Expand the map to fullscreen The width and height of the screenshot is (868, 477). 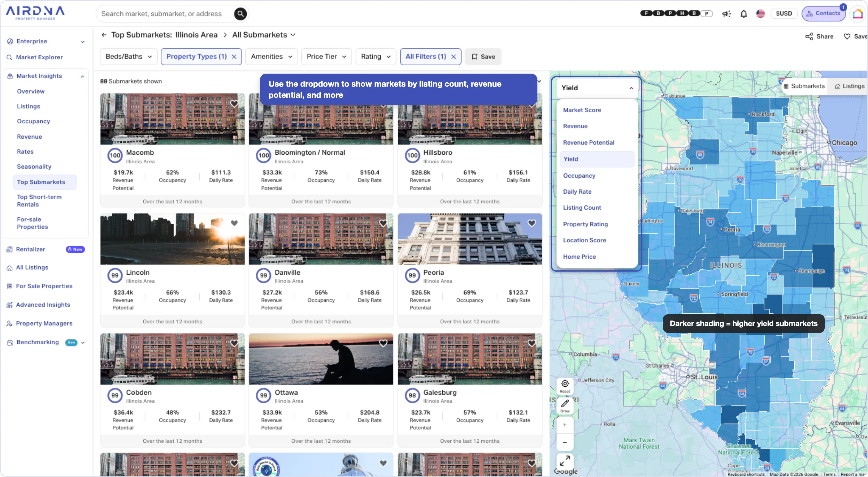click(565, 460)
